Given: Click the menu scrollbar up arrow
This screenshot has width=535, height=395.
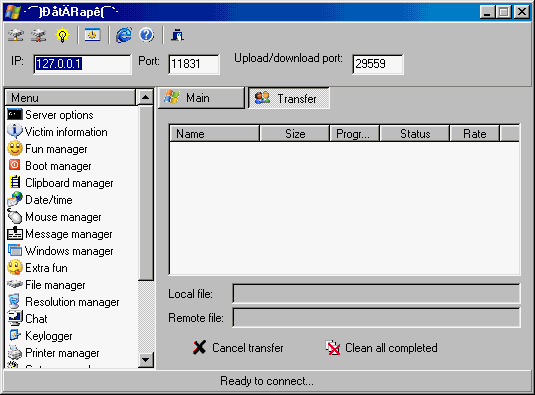Looking at the screenshot, I should (146, 98).
